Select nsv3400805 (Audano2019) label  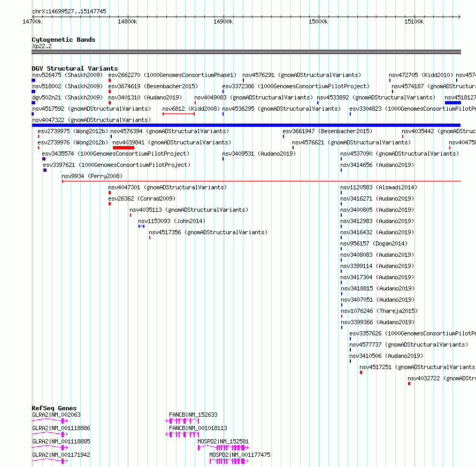(377, 210)
